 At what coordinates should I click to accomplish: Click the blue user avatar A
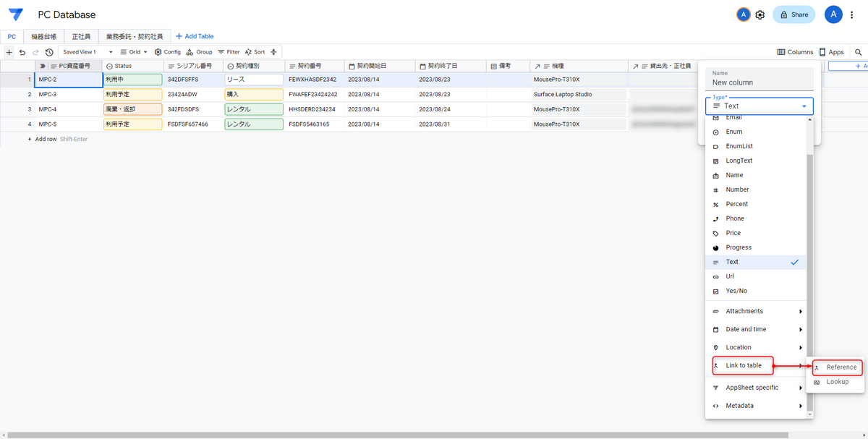(x=833, y=14)
